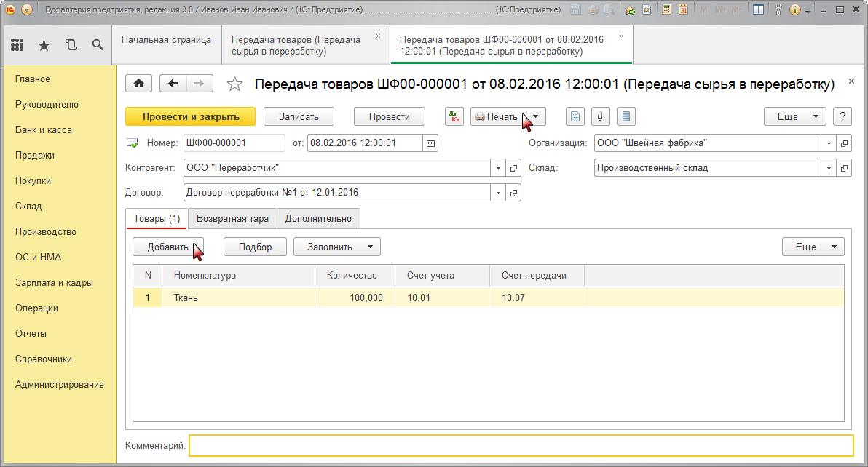Click into the Комментарий input field
The width and height of the screenshot is (868, 467).
click(x=520, y=445)
